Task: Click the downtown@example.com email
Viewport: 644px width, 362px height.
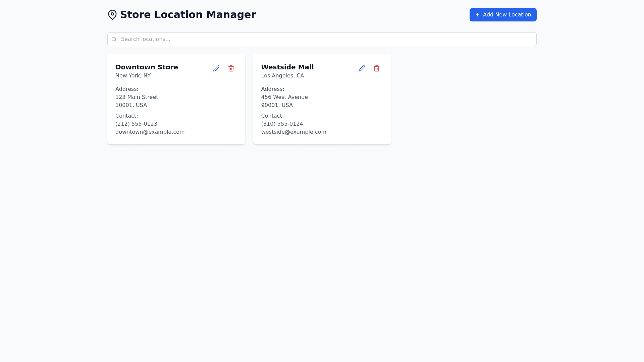Action: (150, 132)
